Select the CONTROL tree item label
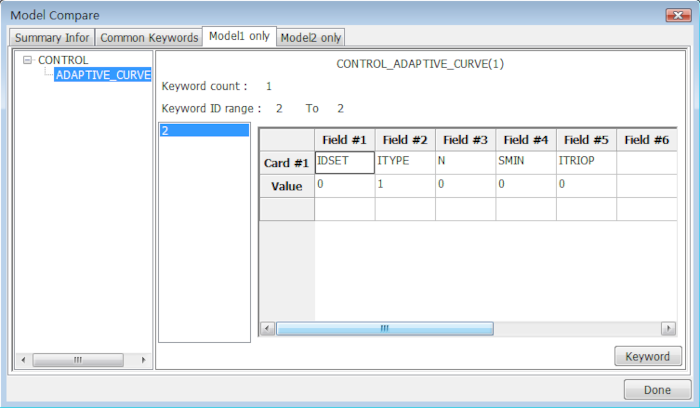The height and width of the screenshot is (408, 700). pyautogui.click(x=63, y=60)
